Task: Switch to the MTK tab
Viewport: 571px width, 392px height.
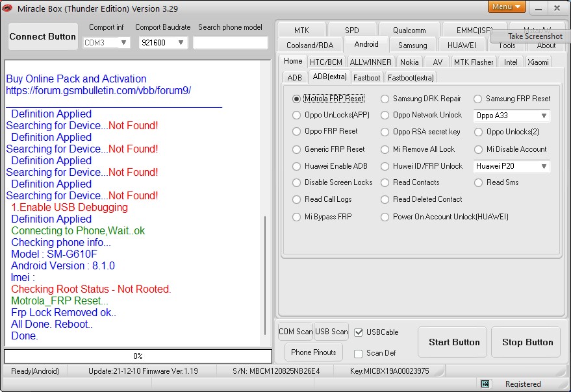Action: point(301,31)
